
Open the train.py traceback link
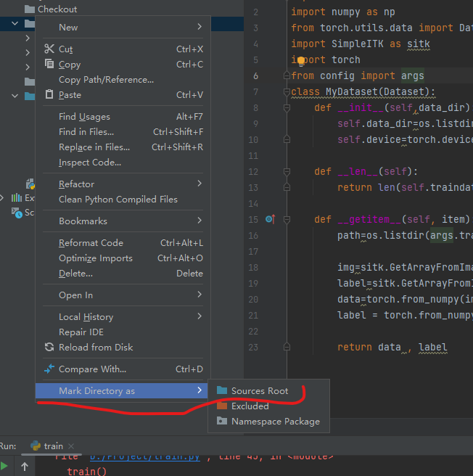pyautogui.click(x=145, y=457)
